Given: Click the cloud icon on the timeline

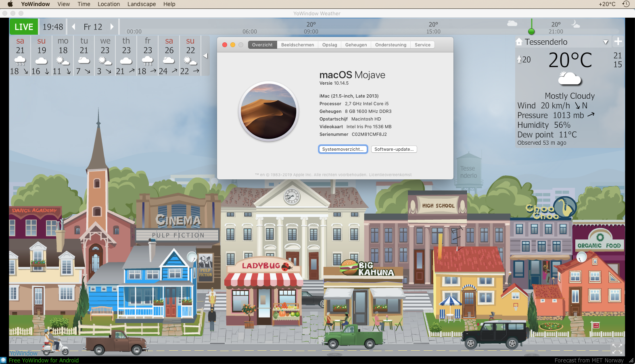Looking at the screenshot, I should coord(512,23).
